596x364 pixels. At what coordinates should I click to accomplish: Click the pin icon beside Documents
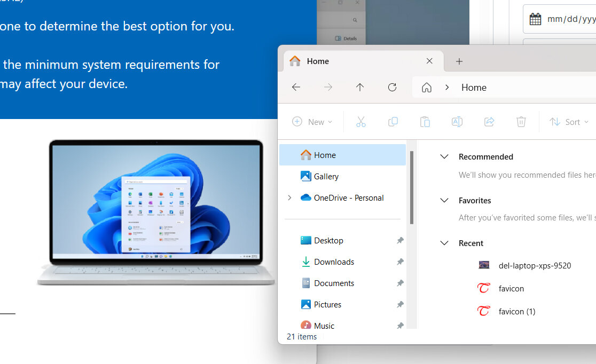[400, 283]
